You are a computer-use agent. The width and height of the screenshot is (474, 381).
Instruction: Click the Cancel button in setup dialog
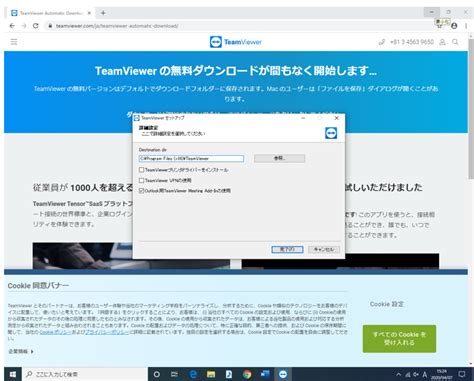pyautogui.click(x=324, y=249)
